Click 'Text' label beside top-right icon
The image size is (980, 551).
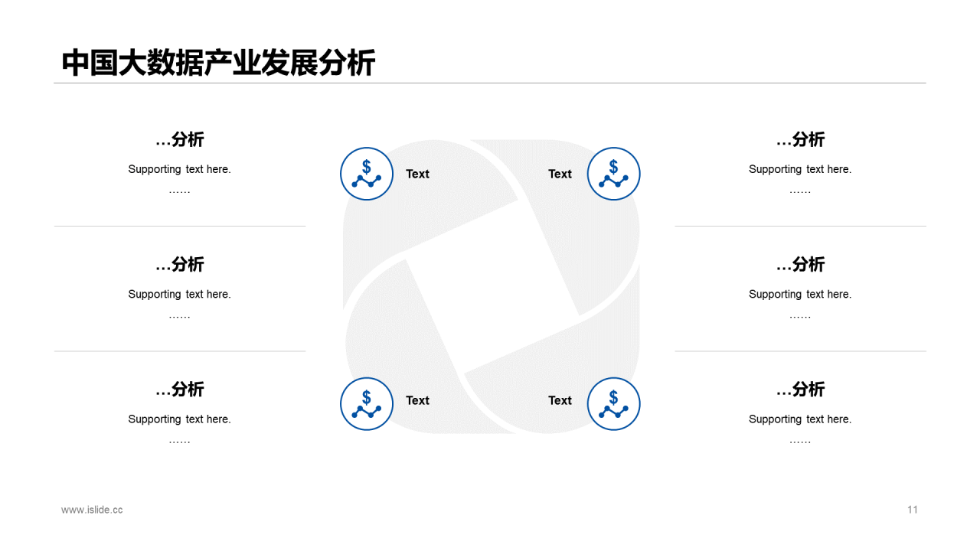[560, 174]
